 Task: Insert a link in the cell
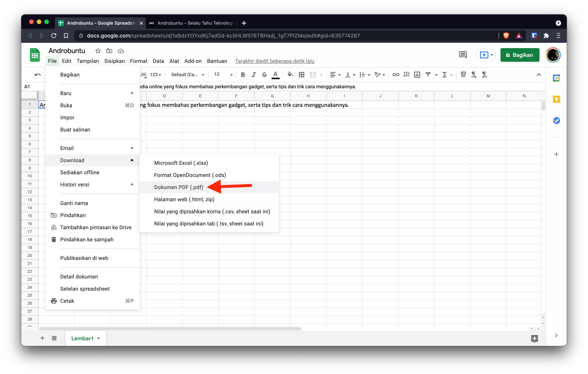[396, 74]
